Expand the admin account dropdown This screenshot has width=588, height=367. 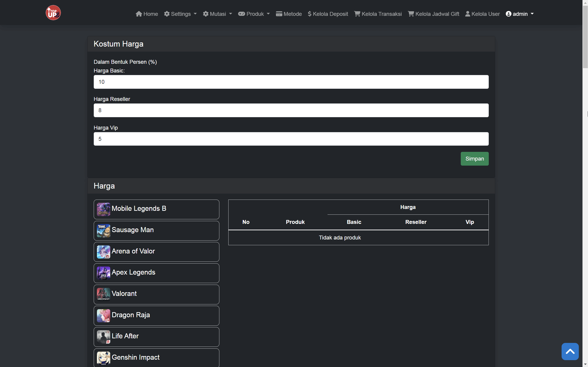pos(520,14)
